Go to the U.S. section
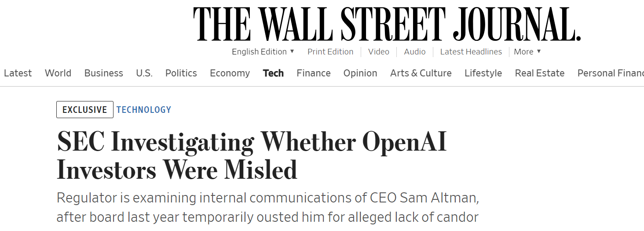The height and width of the screenshot is (231, 644). pos(144,73)
